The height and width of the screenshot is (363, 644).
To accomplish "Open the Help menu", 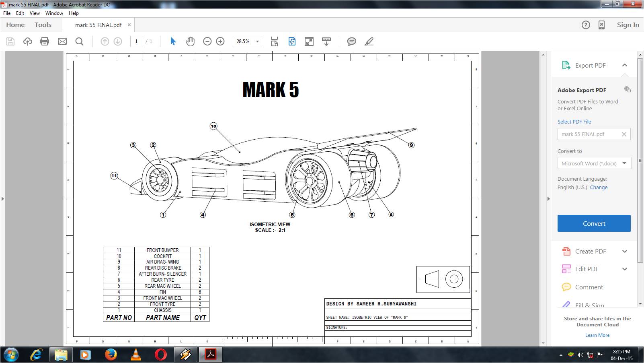I will pos(74,13).
